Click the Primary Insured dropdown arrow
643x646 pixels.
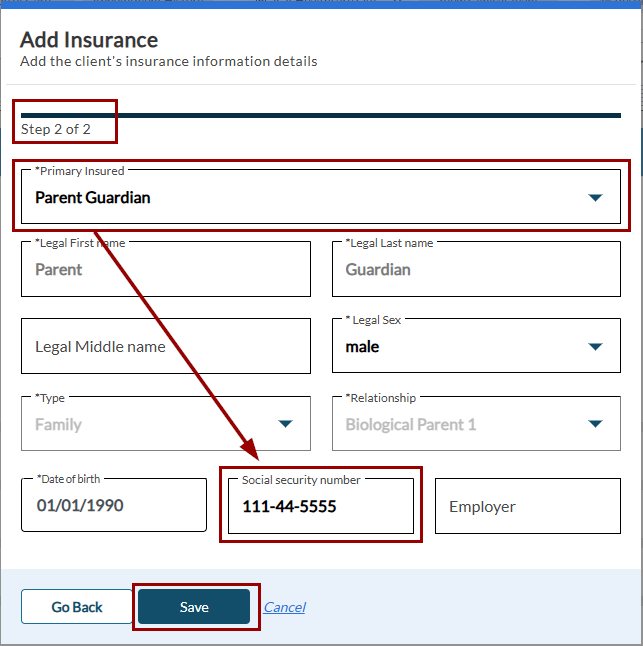tap(595, 198)
